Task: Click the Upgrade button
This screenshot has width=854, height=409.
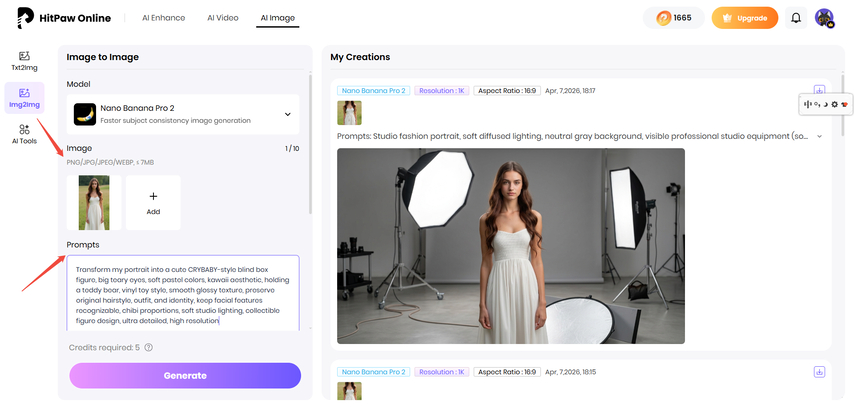Action: point(744,18)
